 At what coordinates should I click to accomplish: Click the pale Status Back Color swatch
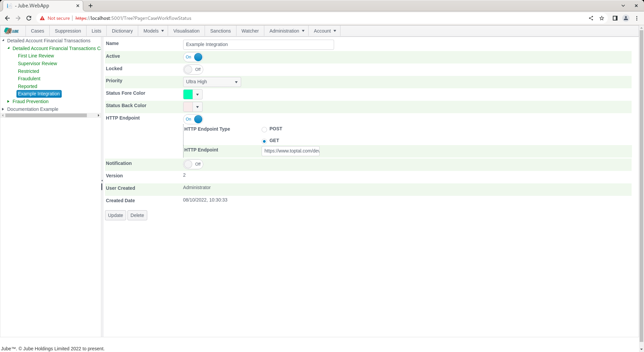(188, 107)
